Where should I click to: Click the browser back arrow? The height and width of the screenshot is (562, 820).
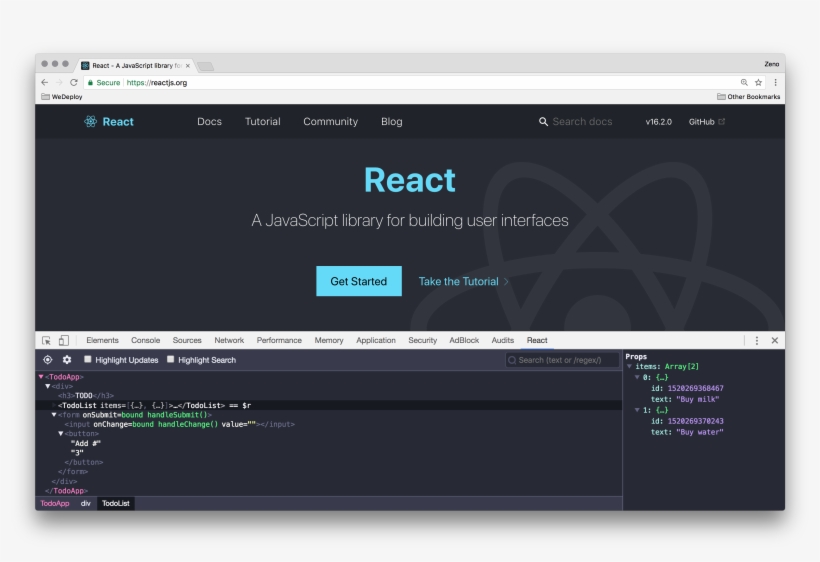pyautogui.click(x=44, y=82)
